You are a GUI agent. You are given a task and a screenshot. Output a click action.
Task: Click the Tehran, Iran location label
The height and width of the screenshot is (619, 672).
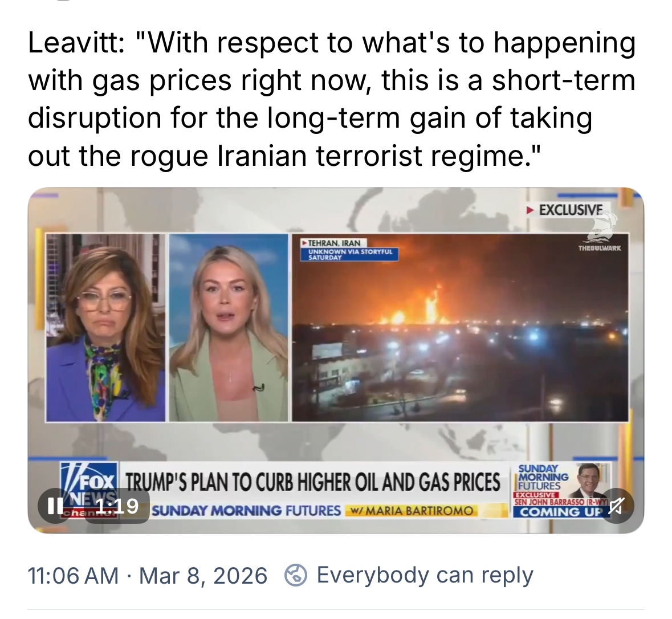[x=334, y=243]
